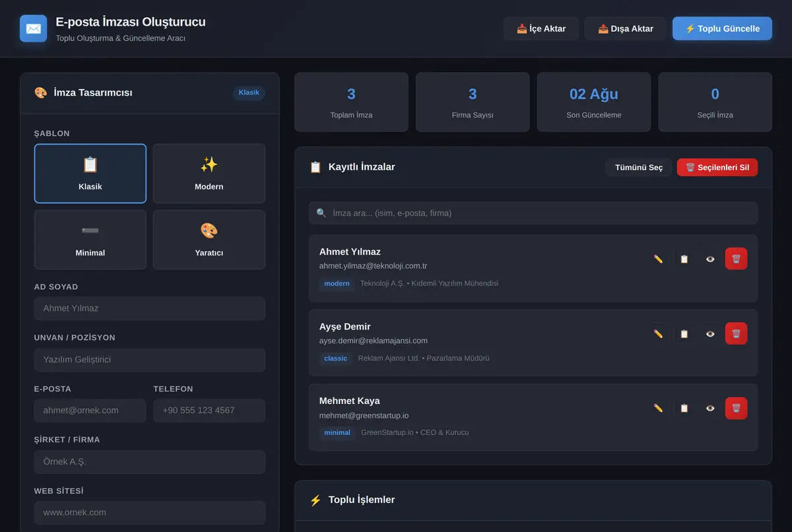
Task: Click the Unvan / Pozisyon input field
Action: point(150,360)
